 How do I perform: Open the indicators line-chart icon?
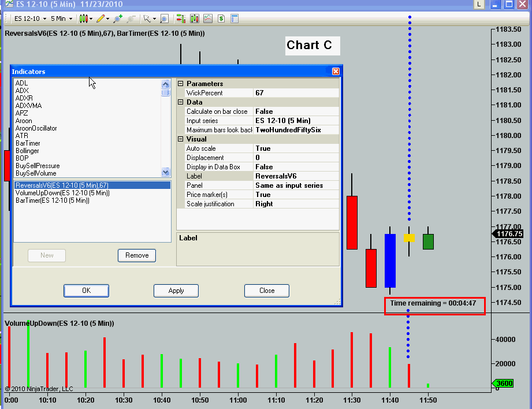tap(208, 18)
